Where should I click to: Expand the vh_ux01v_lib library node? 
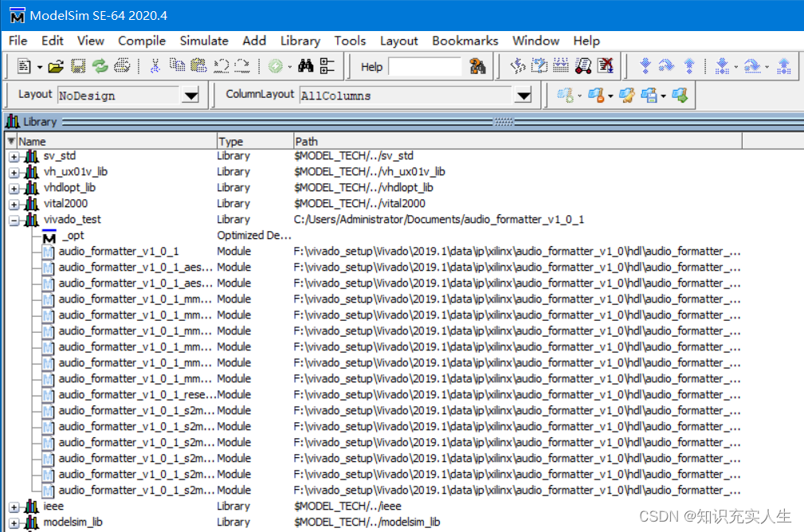tap(14, 173)
